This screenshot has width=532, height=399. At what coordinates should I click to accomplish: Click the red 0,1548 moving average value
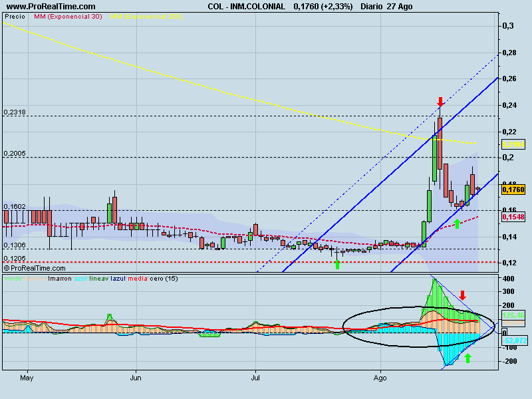click(x=513, y=217)
